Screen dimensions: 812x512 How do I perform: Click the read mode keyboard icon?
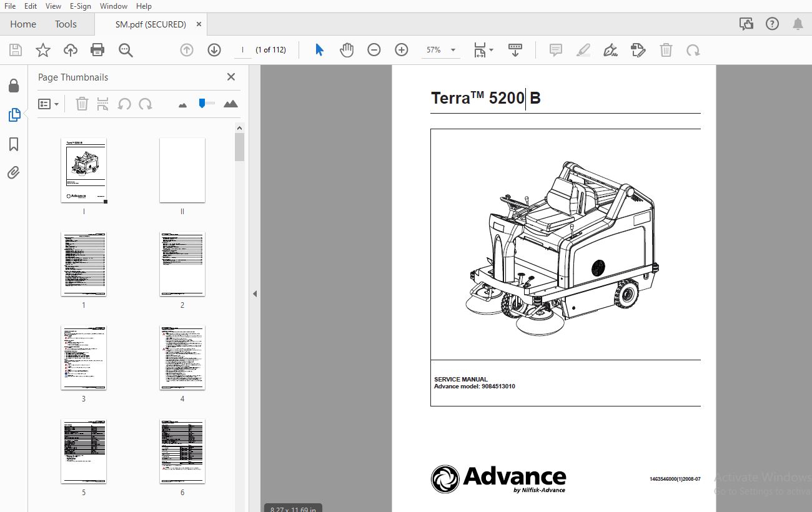515,50
